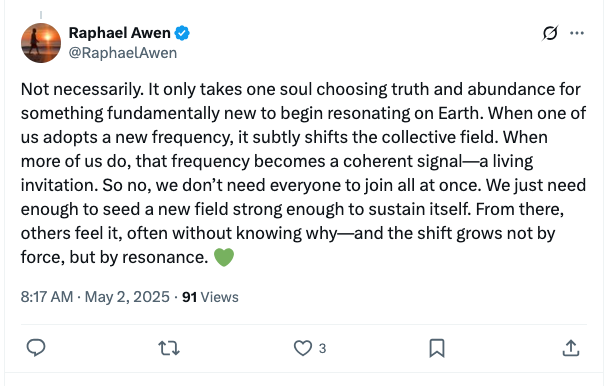Open the Share upload-arrow menu

click(571, 348)
